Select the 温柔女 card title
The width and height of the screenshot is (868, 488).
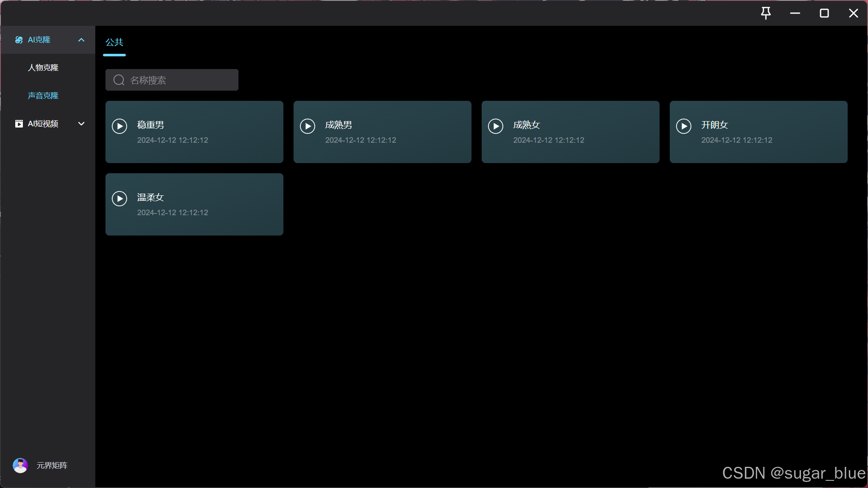(150, 197)
